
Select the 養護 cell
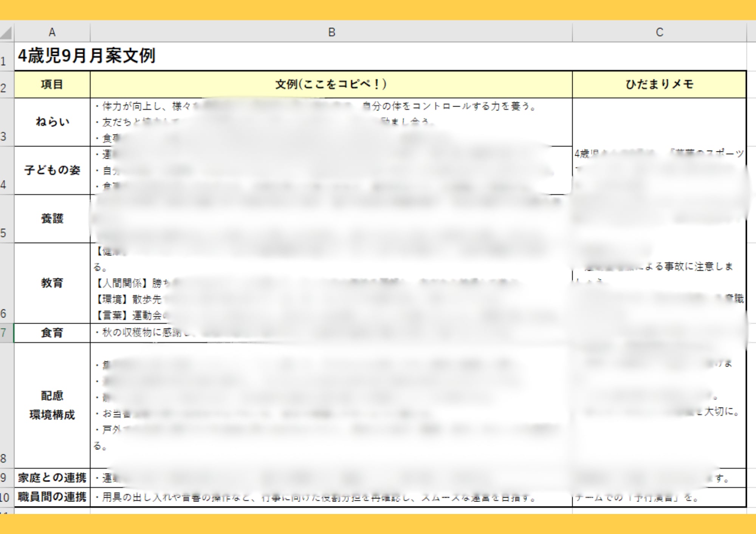[x=52, y=219]
